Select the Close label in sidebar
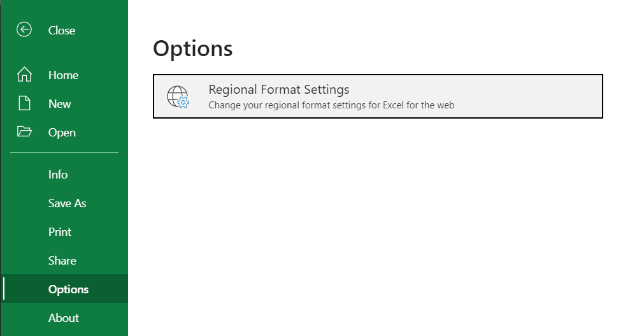This screenshot has height=336, width=644. 62,31
